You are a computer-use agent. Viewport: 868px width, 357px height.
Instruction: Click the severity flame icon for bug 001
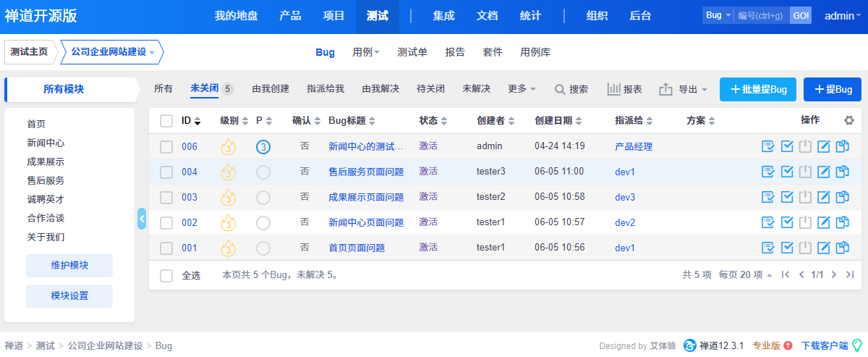point(228,248)
